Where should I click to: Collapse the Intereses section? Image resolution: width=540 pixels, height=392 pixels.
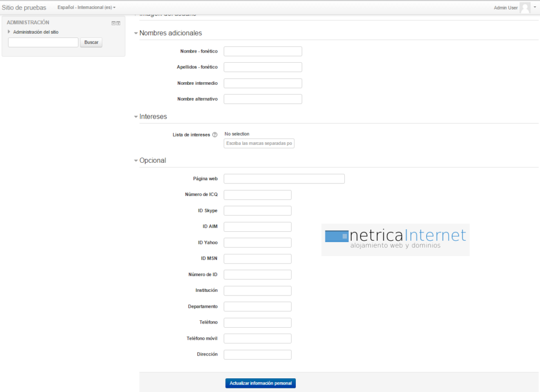136,117
